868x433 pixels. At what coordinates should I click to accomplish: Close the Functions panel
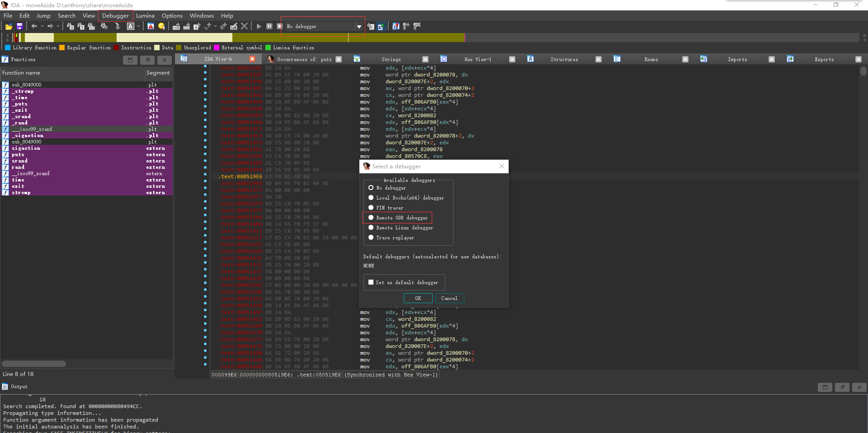tap(165, 60)
